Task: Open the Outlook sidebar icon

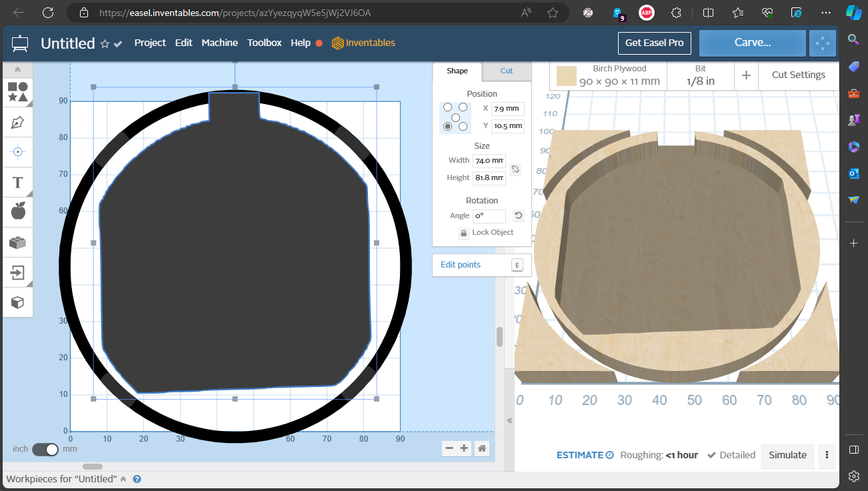Action: pyautogui.click(x=854, y=173)
